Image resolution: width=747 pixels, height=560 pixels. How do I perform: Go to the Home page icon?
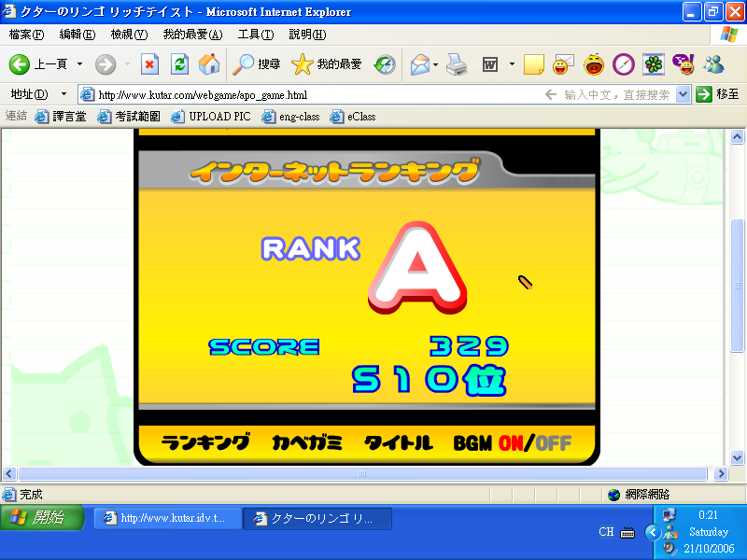[209, 64]
